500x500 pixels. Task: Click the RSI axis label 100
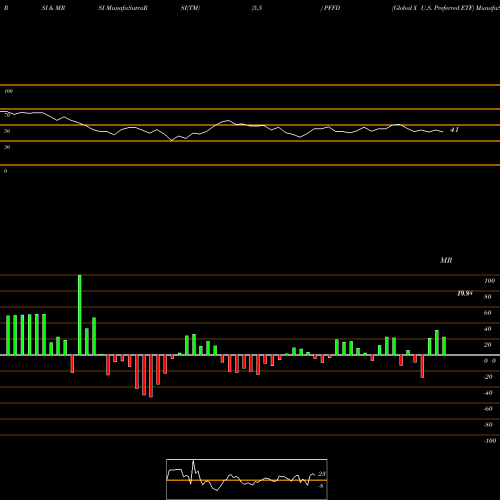tap(8, 91)
